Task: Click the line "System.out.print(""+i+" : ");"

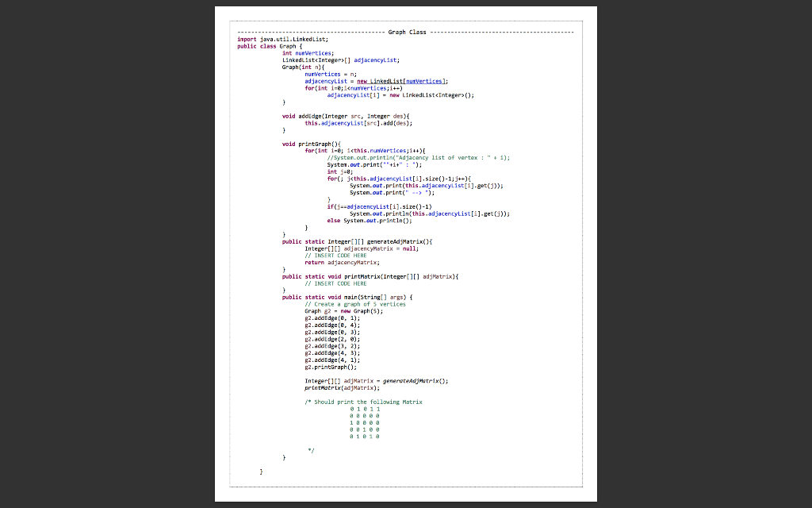Action: (x=374, y=165)
